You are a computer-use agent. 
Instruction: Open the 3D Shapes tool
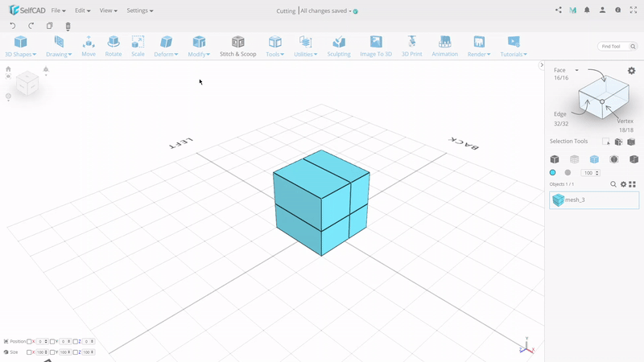click(x=20, y=46)
